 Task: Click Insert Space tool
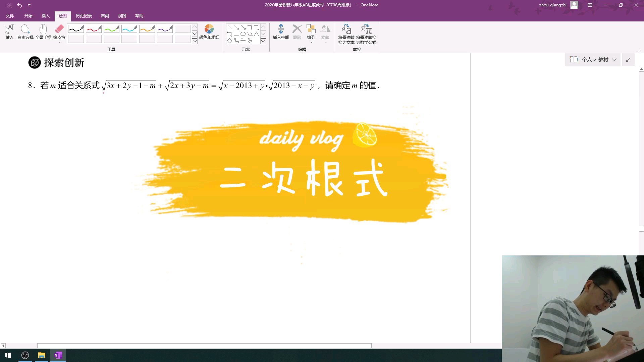click(281, 32)
